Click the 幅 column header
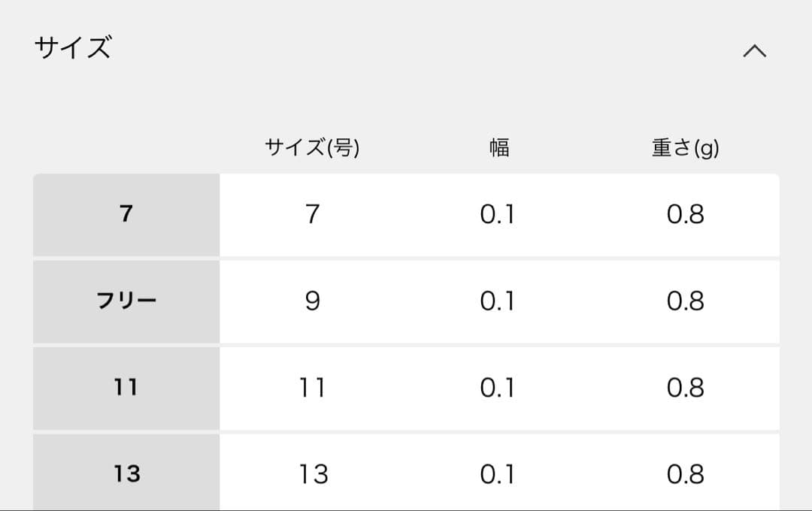The image size is (812, 511). click(x=498, y=147)
